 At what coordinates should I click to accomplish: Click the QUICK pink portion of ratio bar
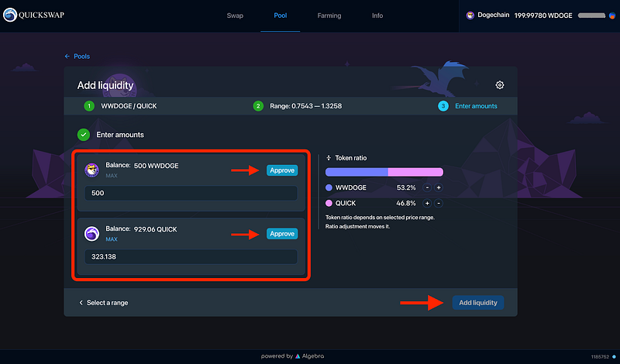click(415, 172)
